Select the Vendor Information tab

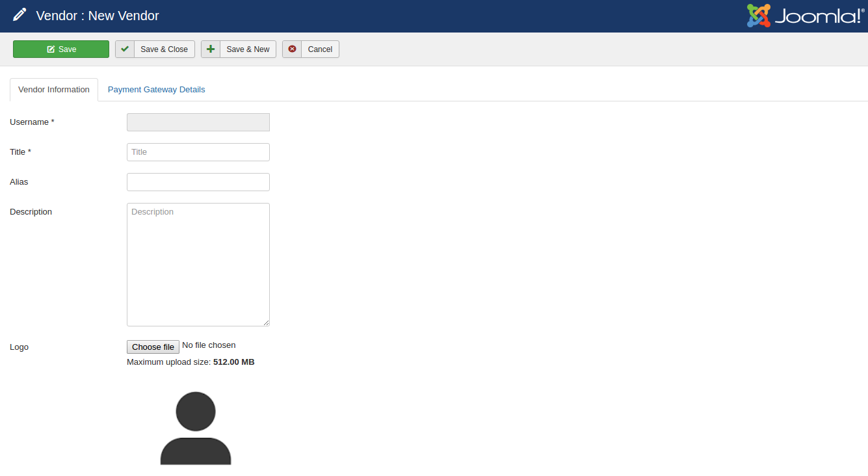[x=54, y=90]
